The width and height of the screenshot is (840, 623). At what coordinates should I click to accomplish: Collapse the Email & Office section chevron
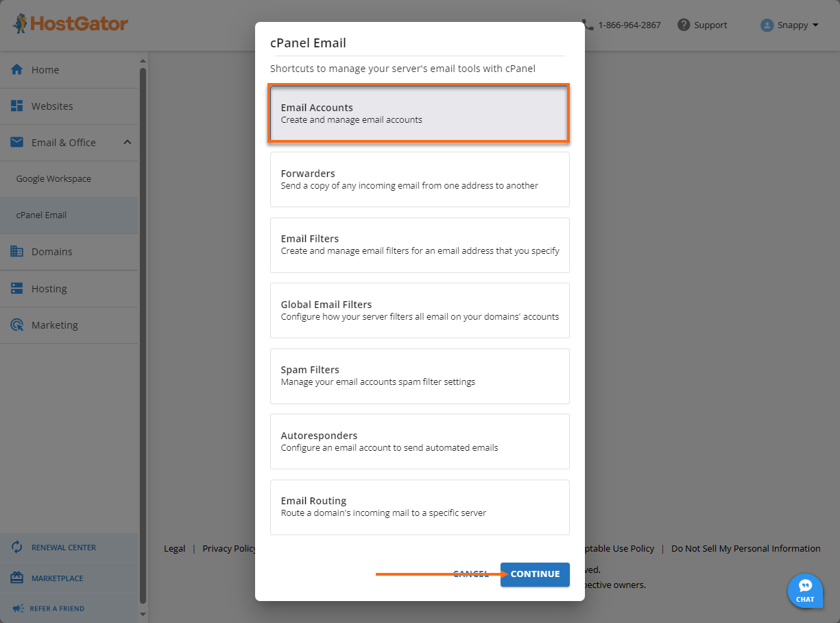(127, 142)
